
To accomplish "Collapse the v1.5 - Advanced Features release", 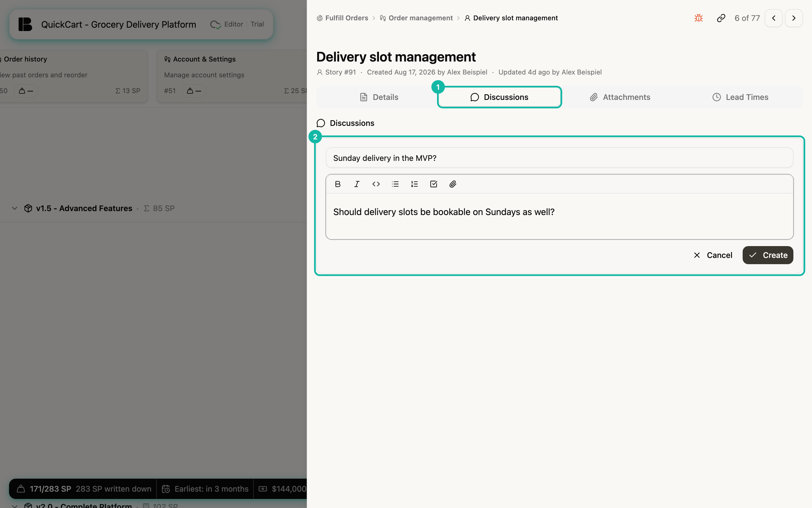I will (14, 208).
